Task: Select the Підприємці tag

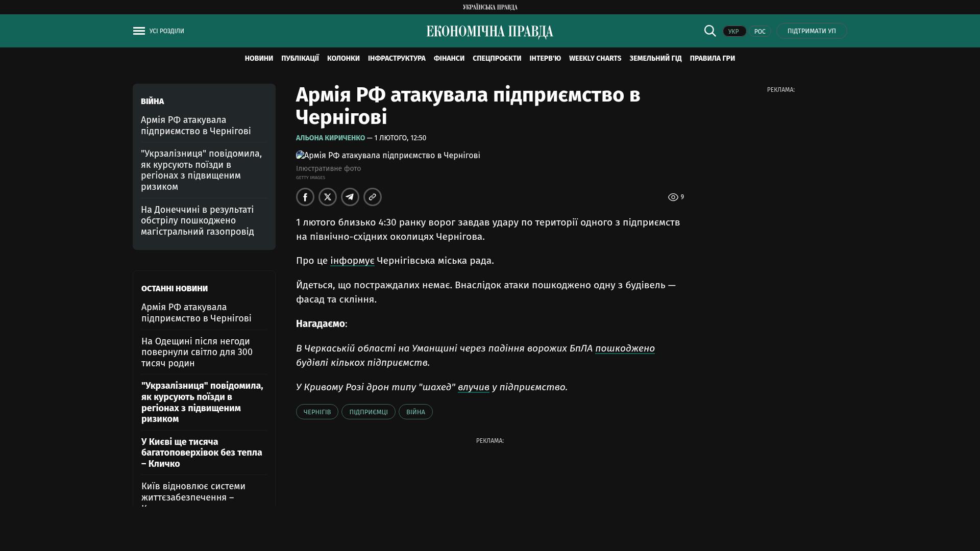Action: (368, 412)
